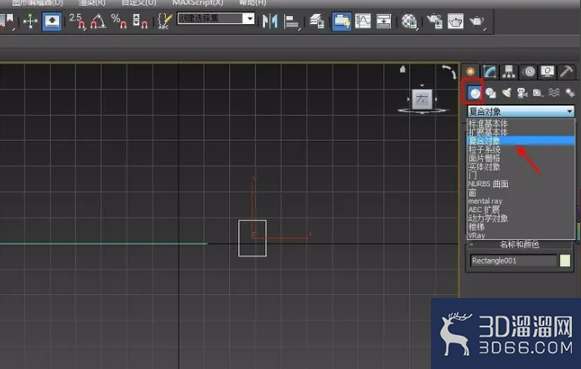581x369 pixels.
Task: Choose 扩展基本体 from the list
Action: point(521,132)
